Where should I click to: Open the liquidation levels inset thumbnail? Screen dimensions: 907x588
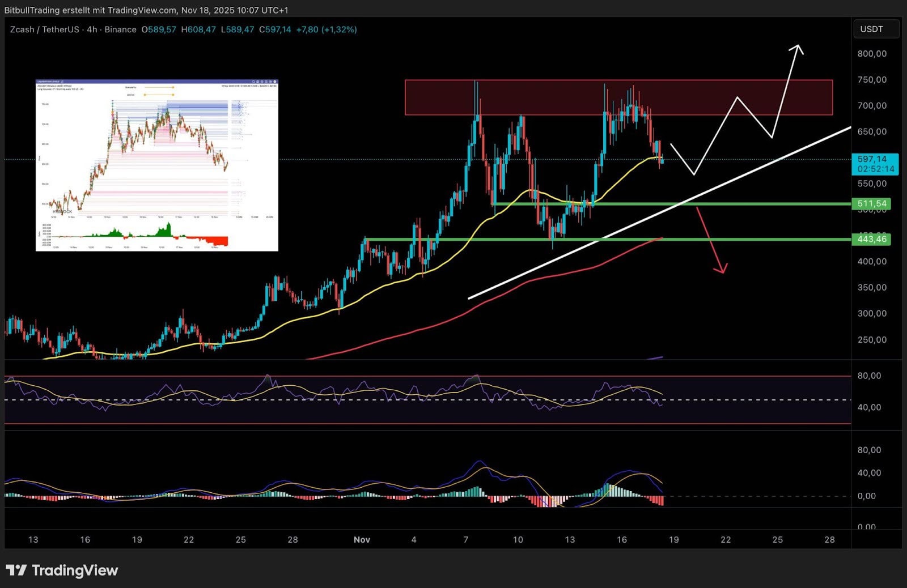pos(157,165)
